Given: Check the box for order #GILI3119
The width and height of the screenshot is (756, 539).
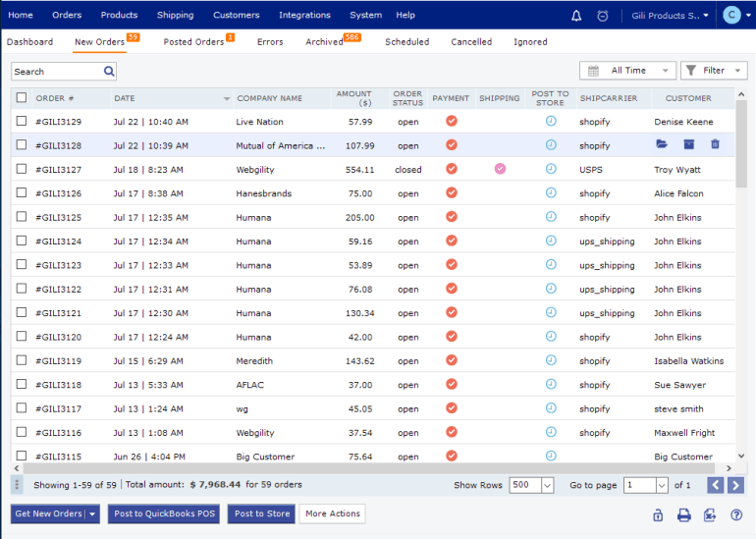Looking at the screenshot, I should [x=22, y=360].
